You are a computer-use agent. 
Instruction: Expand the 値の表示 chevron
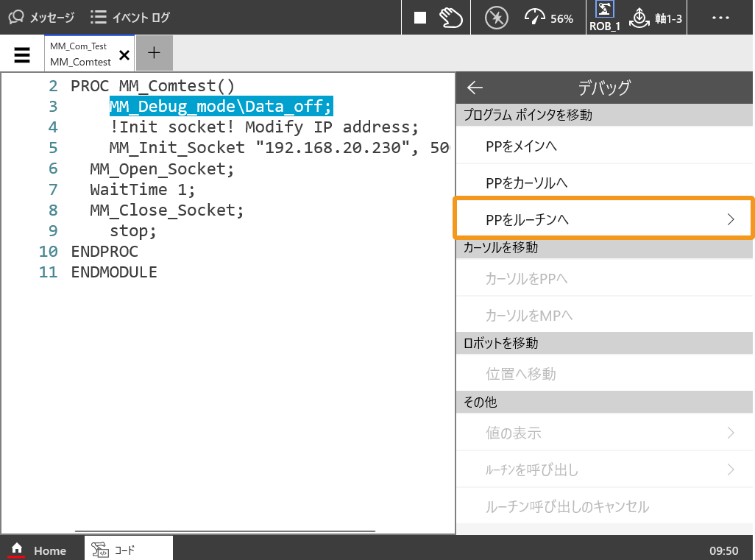[731, 433]
